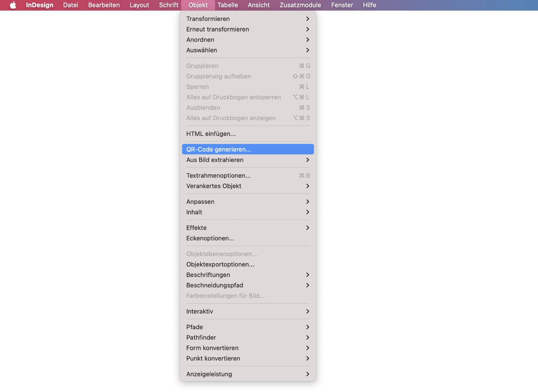Open the Layout menu
The image size is (538, 392).
pos(139,5)
